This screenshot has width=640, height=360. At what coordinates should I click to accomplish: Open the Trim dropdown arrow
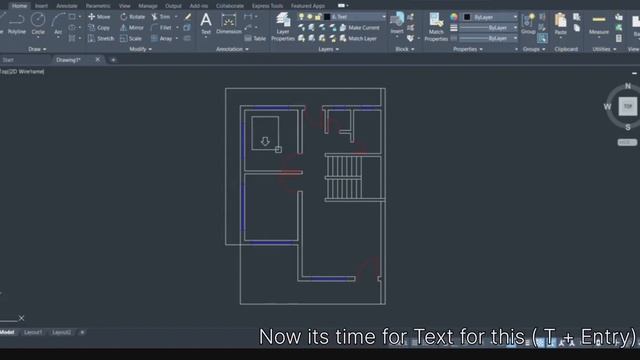[176, 17]
